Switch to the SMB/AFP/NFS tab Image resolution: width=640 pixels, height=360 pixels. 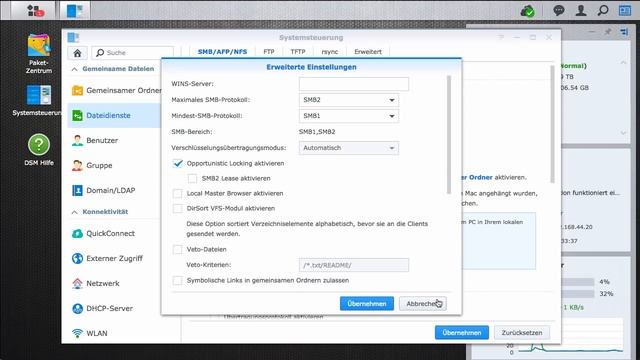222,52
